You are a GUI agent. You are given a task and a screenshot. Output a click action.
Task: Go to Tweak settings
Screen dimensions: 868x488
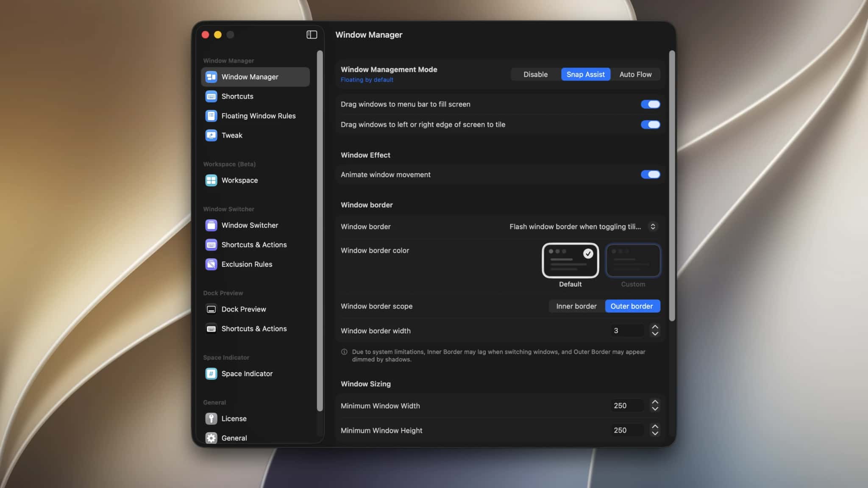255,135
